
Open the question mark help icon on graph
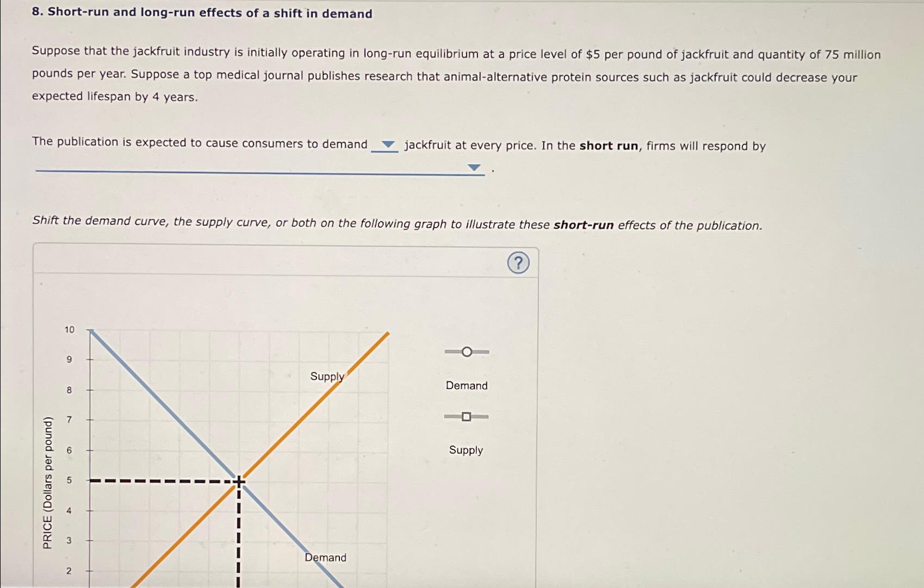click(x=518, y=264)
